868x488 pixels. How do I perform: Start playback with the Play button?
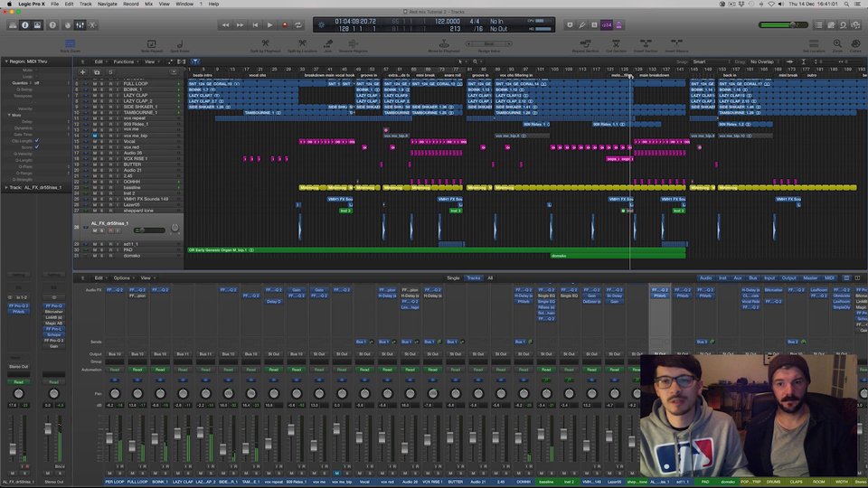click(x=269, y=25)
